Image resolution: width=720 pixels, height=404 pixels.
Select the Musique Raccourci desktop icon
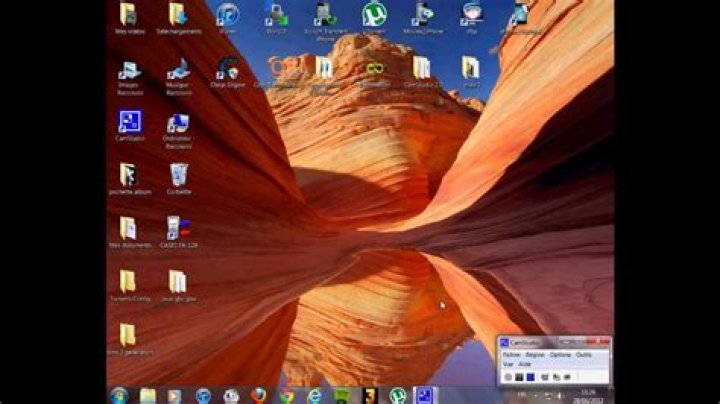179,77
